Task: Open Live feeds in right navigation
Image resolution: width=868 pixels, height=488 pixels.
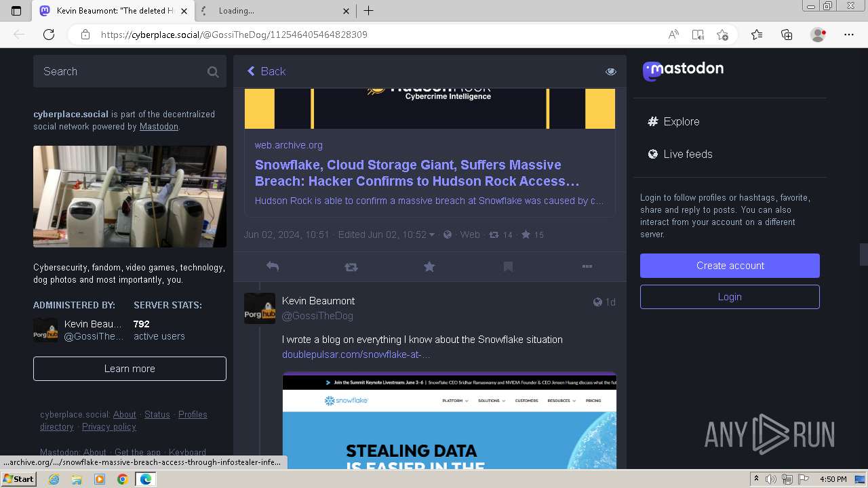Action: pos(680,154)
